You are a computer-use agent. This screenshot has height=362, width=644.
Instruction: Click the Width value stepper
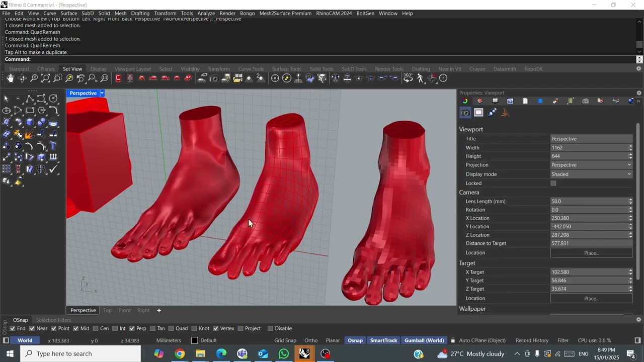(x=630, y=148)
